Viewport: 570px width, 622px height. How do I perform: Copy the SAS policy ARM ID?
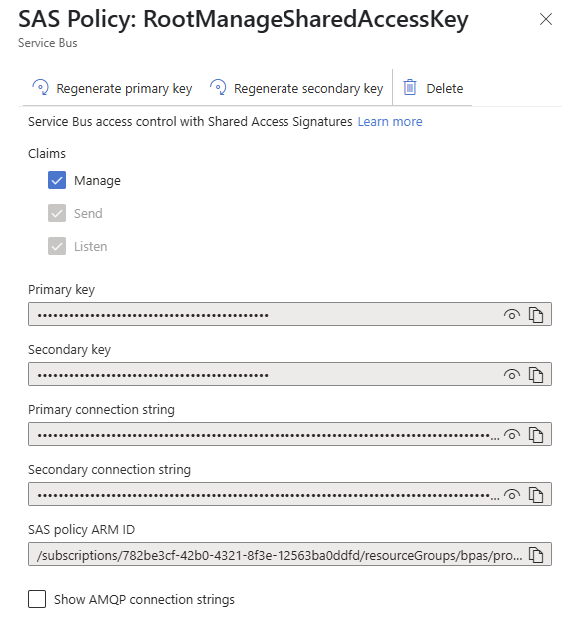(x=536, y=555)
